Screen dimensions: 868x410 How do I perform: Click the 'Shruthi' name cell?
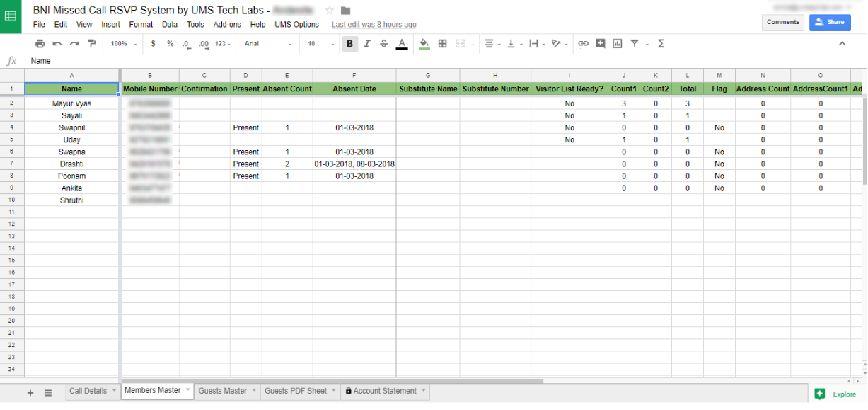tap(71, 200)
